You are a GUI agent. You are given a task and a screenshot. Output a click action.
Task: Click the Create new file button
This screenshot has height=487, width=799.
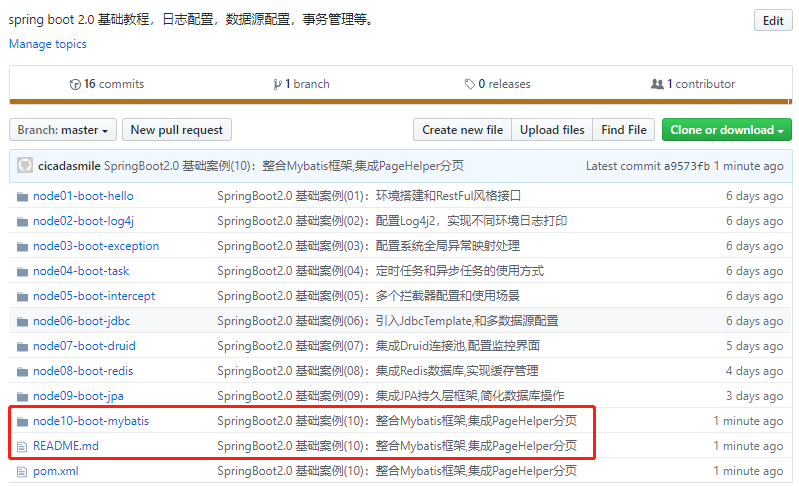tap(462, 130)
